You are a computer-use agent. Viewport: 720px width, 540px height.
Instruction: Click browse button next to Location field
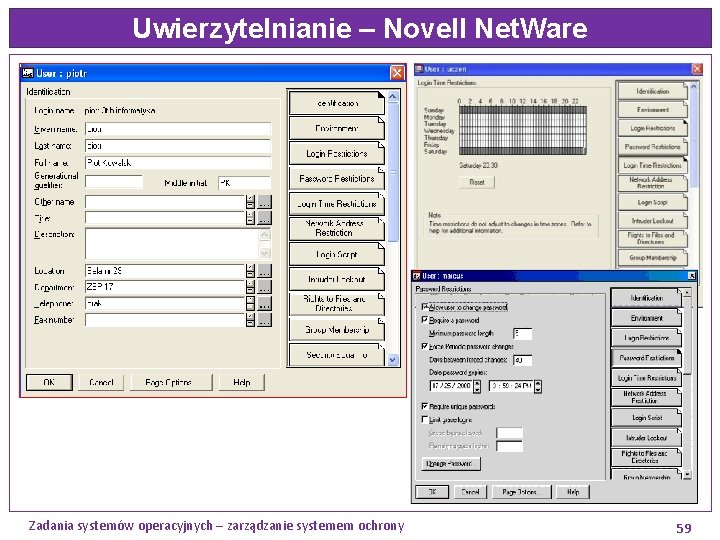(x=264, y=270)
